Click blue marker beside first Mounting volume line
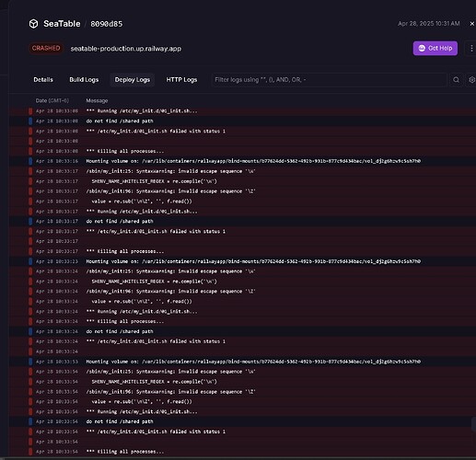 coord(30,161)
